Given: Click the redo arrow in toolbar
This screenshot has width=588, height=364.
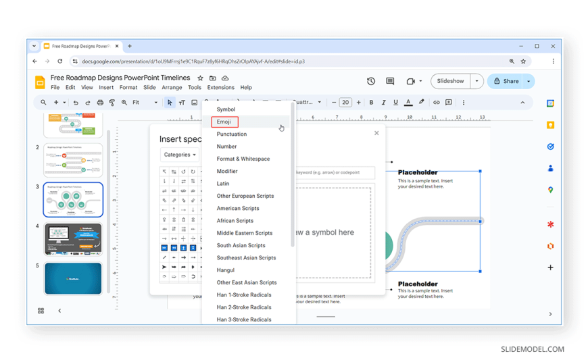Looking at the screenshot, I should click(88, 103).
